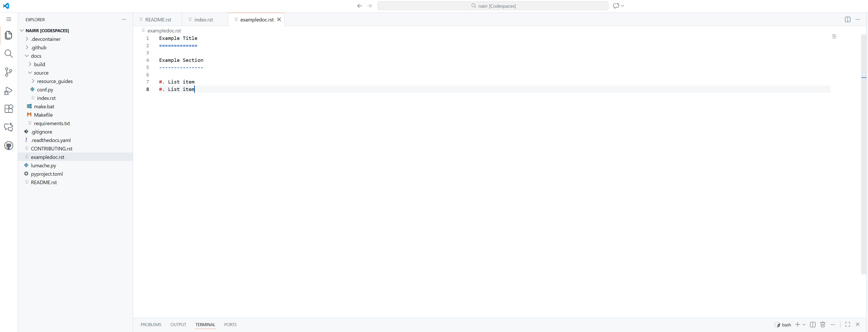Open the Explorer view in activity bar
Viewport: 868px width, 332px height.
tap(9, 35)
